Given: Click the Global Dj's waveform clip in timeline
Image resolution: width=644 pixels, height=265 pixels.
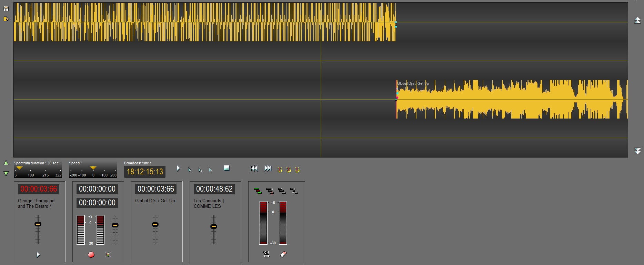Looking at the screenshot, I should click(x=510, y=99).
